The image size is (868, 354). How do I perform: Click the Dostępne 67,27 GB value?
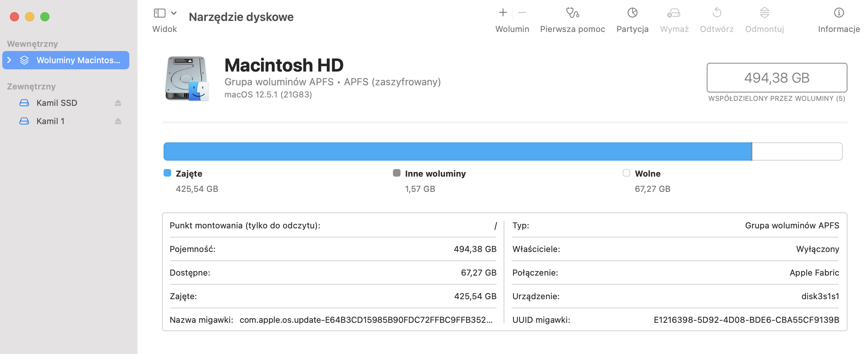point(479,273)
